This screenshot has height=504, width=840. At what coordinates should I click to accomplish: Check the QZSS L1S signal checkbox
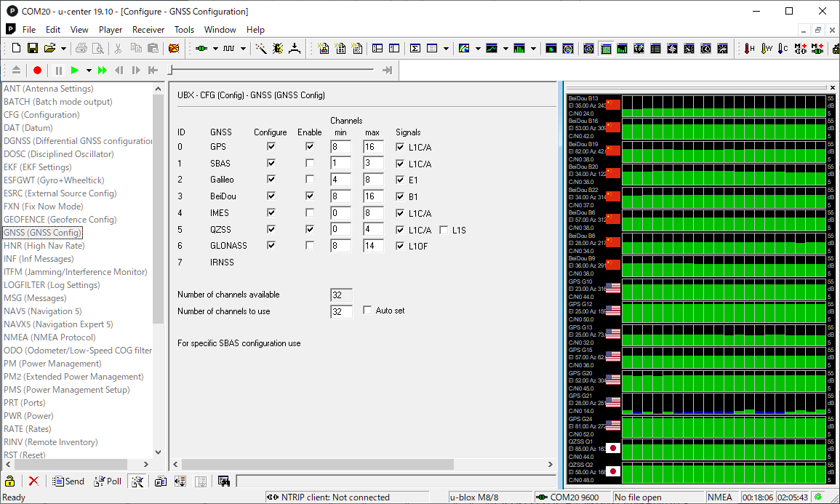click(x=444, y=230)
